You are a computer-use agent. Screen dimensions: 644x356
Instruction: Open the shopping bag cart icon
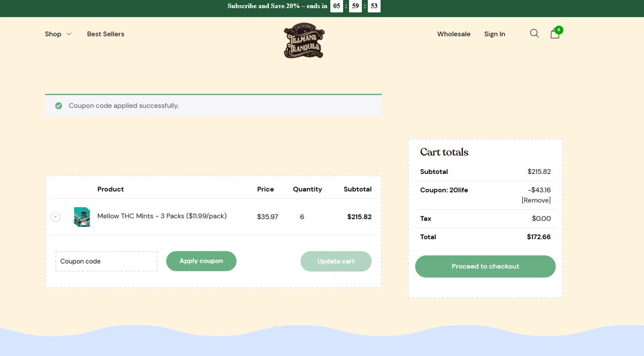(555, 34)
